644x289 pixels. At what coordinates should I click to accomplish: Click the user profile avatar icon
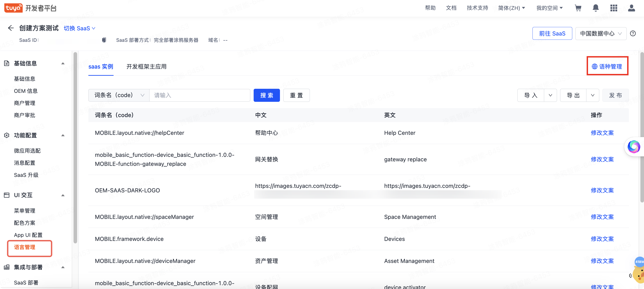pyautogui.click(x=631, y=8)
